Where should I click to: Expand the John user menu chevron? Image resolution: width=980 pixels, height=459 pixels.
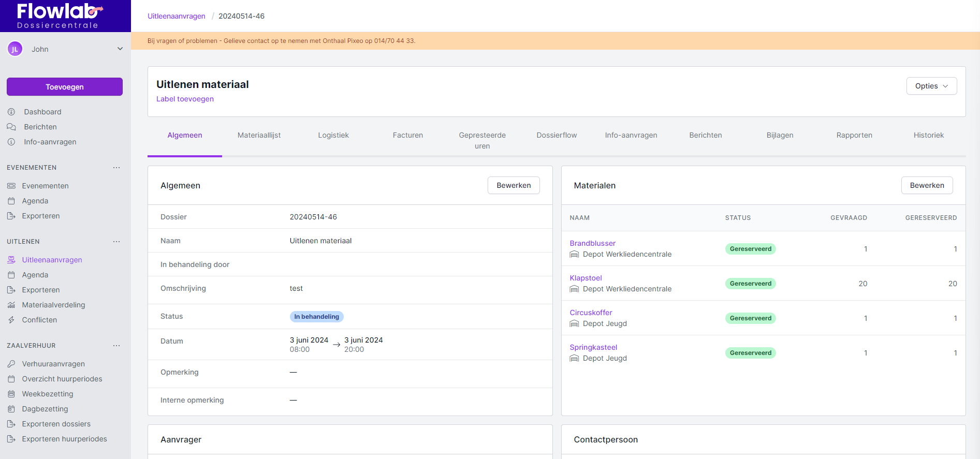pyautogui.click(x=120, y=49)
